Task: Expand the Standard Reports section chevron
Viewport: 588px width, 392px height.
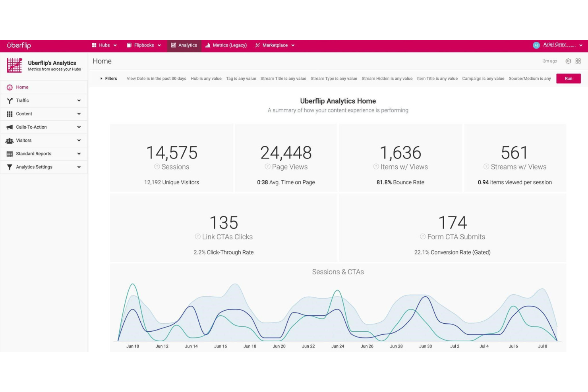Action: (x=79, y=154)
